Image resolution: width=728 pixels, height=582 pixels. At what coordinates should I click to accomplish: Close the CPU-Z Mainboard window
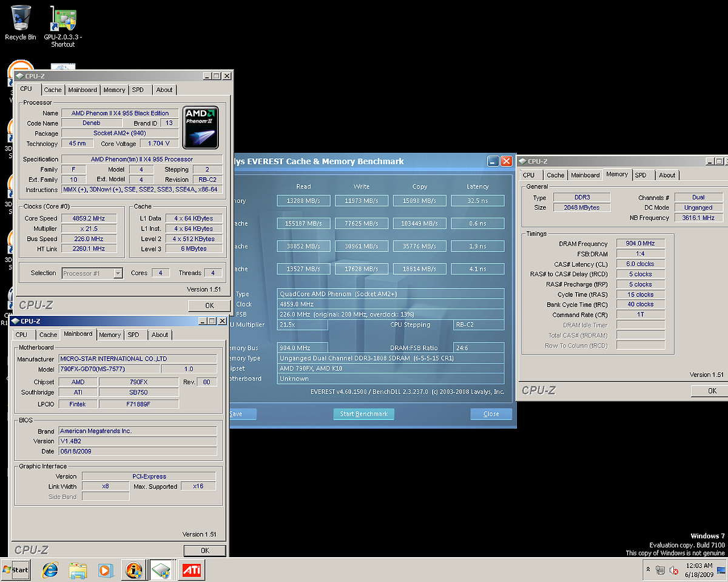[221, 321]
